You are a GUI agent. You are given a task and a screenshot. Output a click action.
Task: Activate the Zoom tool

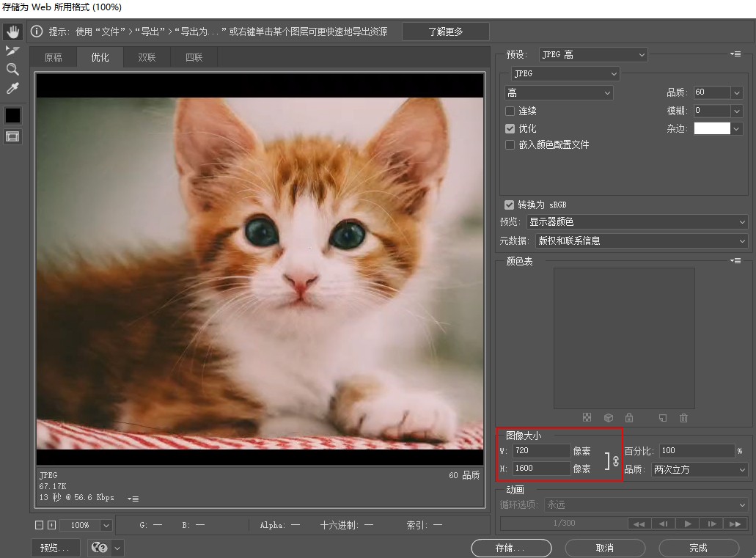[12, 70]
